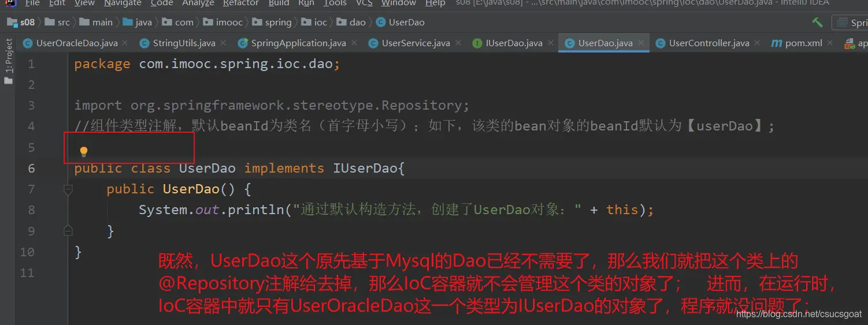The height and width of the screenshot is (325, 868).
Task: Open the View menu
Action: (x=85, y=3)
